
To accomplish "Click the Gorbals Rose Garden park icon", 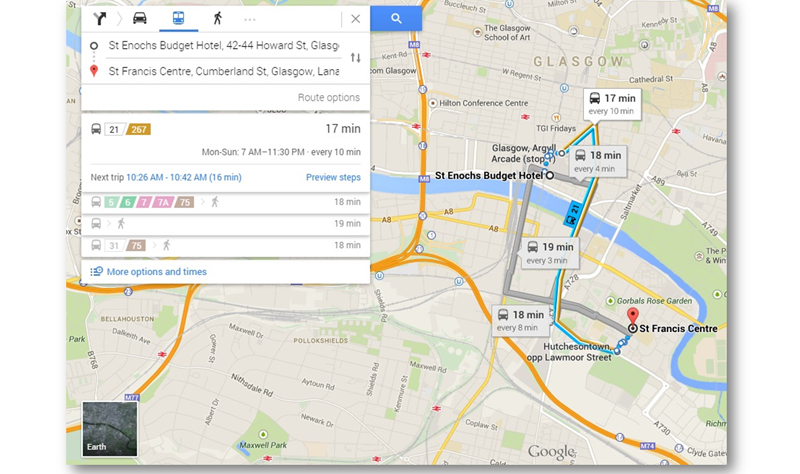I will (610, 301).
